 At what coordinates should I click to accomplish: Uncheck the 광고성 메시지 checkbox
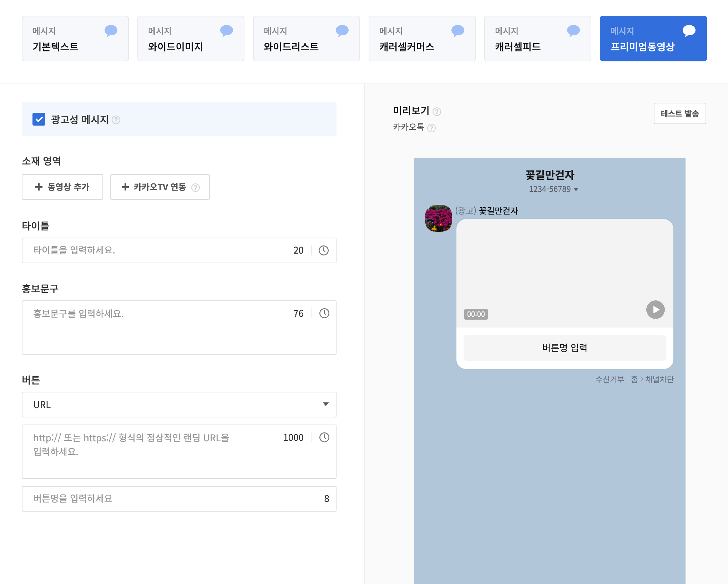click(x=39, y=119)
